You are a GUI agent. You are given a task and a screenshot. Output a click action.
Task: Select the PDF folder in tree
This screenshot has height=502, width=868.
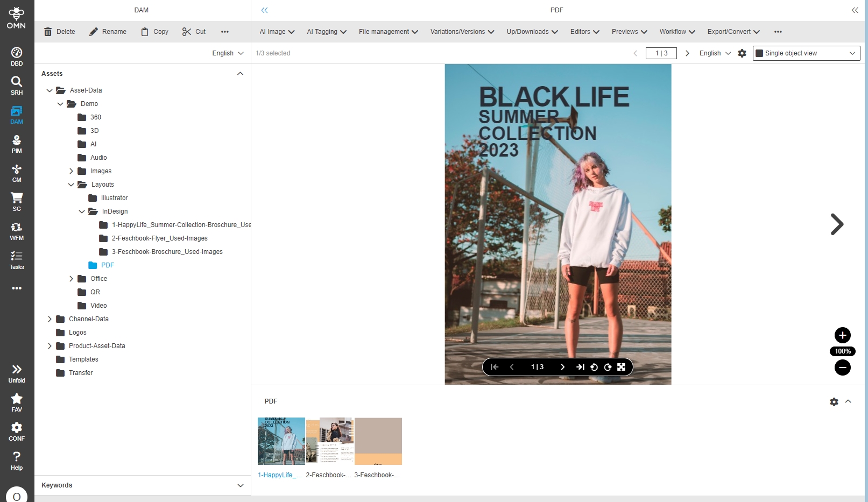[107, 265]
